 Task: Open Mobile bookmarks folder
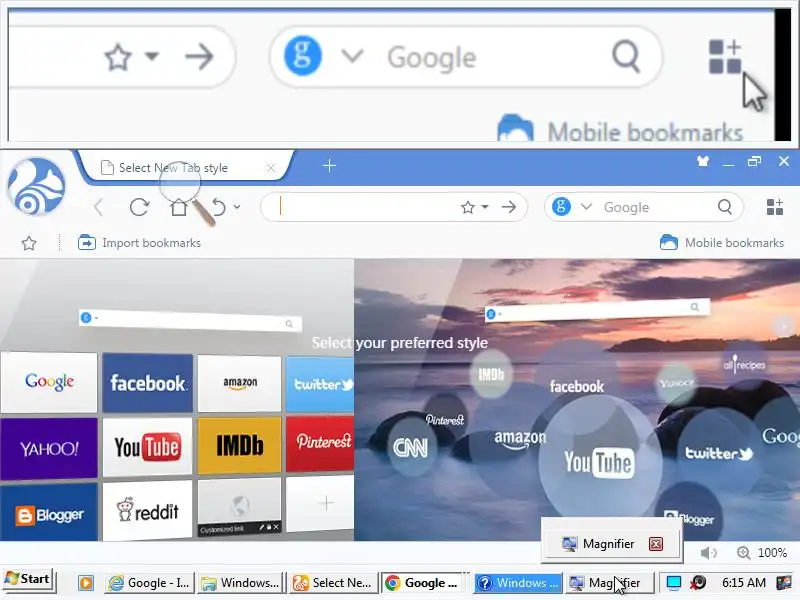[721, 242]
